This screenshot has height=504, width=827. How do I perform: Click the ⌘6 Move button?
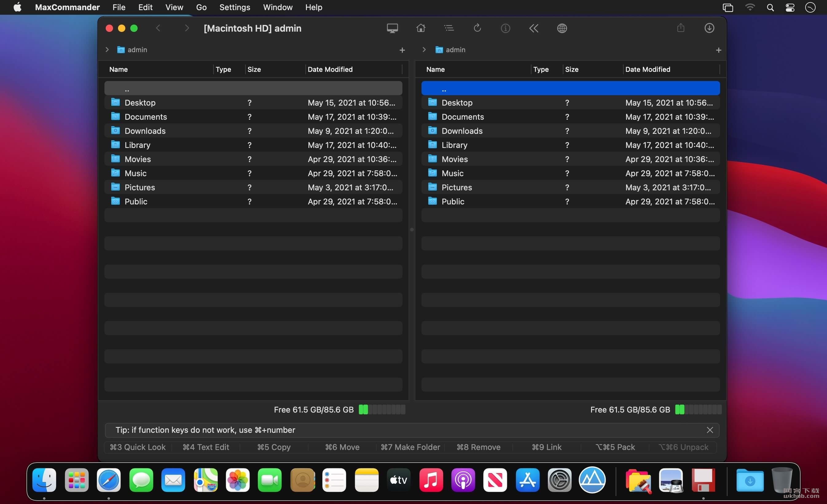click(x=342, y=447)
